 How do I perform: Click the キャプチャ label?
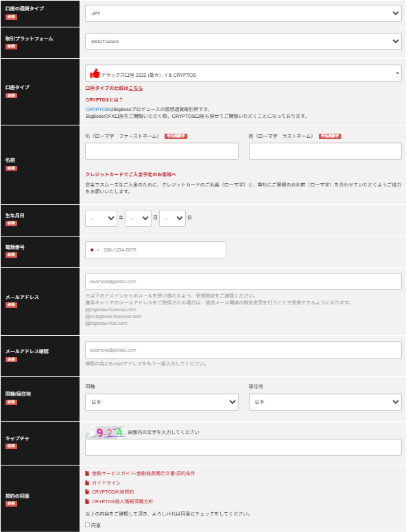(17, 438)
